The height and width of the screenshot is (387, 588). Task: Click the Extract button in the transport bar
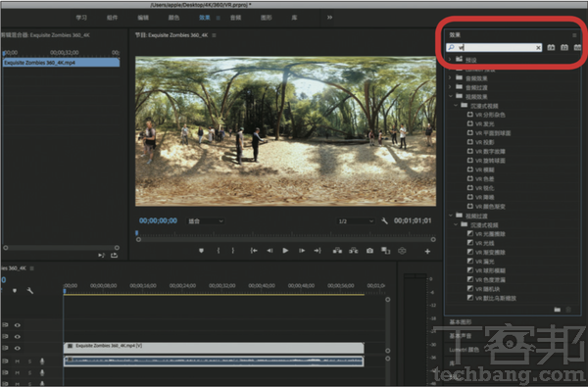tap(354, 251)
